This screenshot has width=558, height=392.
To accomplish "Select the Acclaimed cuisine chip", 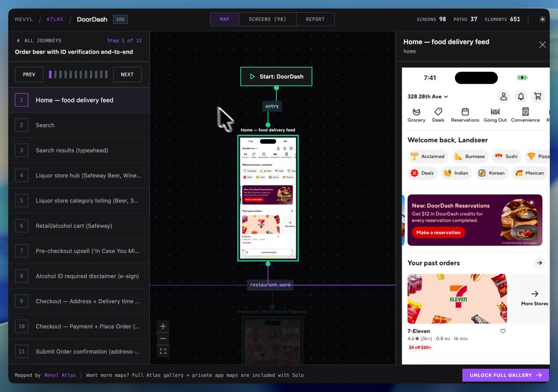I will (x=428, y=157).
